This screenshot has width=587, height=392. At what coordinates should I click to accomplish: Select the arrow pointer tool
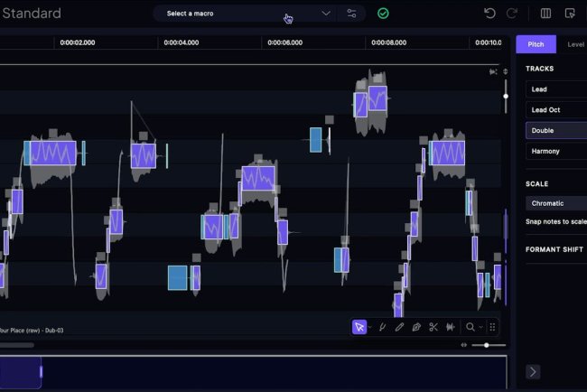[359, 327]
